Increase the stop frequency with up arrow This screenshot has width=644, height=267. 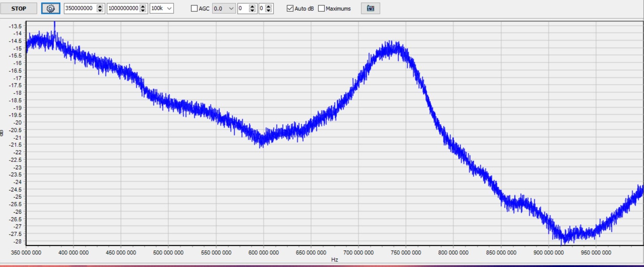click(x=143, y=6)
